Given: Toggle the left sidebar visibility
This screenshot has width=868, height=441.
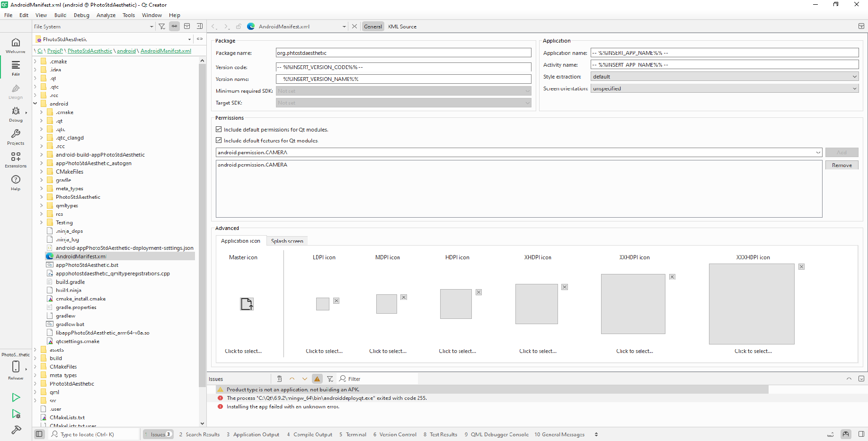Looking at the screenshot, I should [39, 434].
